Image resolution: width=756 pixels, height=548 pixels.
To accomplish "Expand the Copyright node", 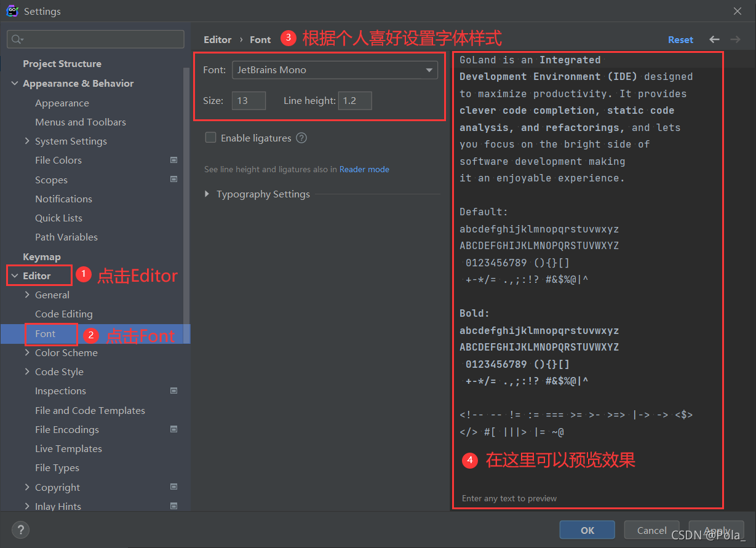I will [x=27, y=487].
